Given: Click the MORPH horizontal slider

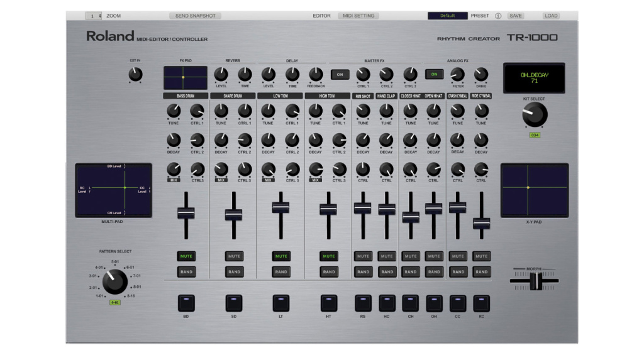Looking at the screenshot, I should [535, 281].
